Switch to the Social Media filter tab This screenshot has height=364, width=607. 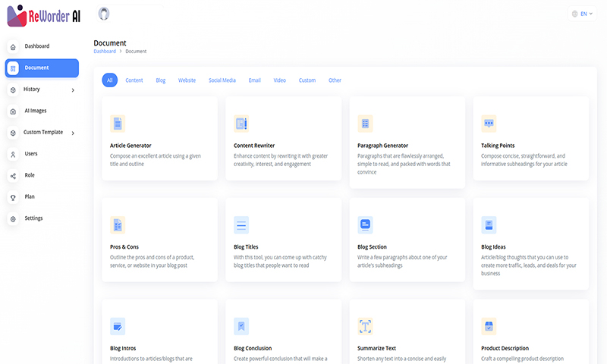[222, 80]
